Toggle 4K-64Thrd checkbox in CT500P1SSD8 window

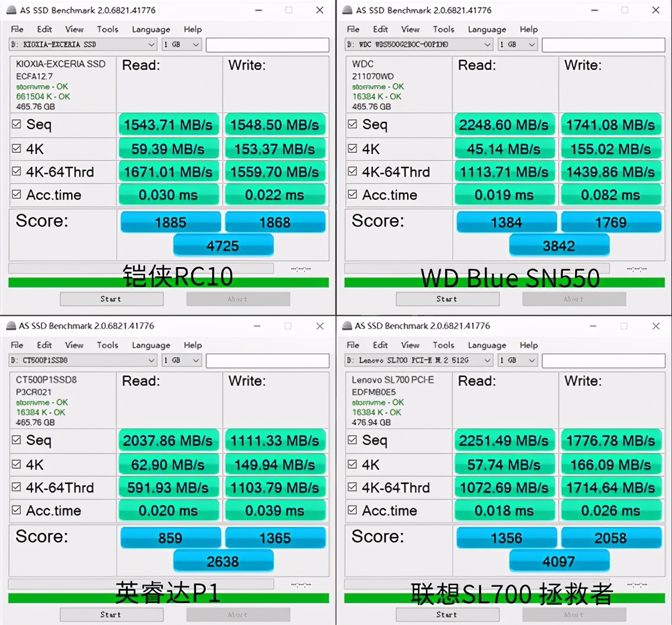(16, 487)
